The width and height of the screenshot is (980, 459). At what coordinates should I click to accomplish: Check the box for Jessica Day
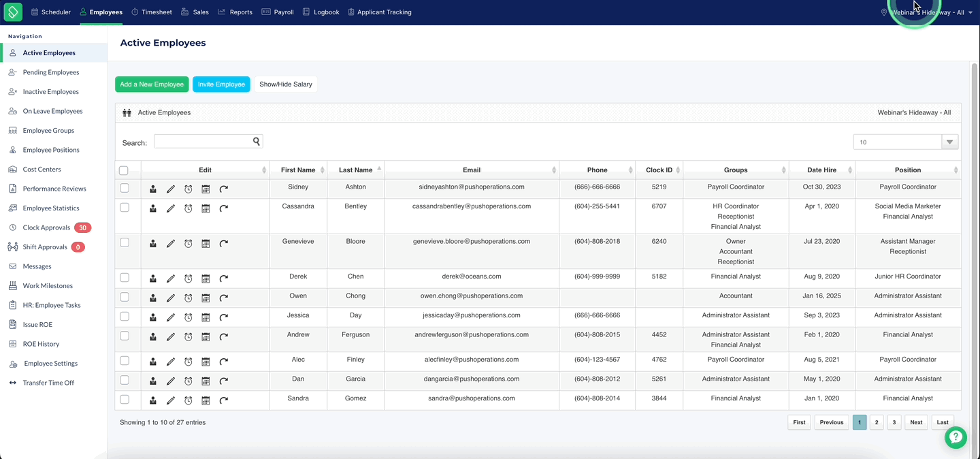click(x=125, y=317)
